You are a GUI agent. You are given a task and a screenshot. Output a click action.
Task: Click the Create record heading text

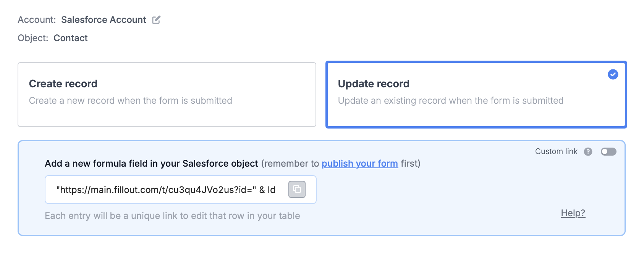pos(63,84)
